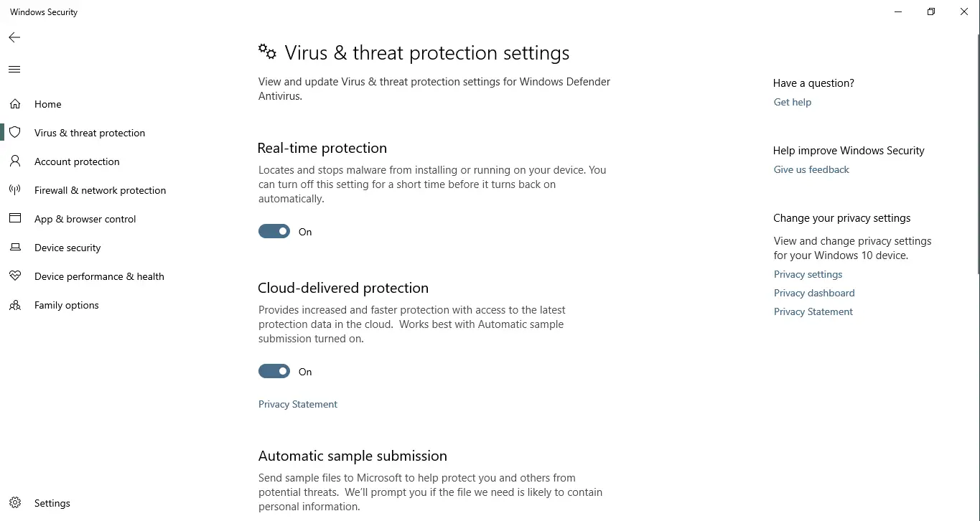Select Home in the sidebar menu
980x521 pixels.
47,103
